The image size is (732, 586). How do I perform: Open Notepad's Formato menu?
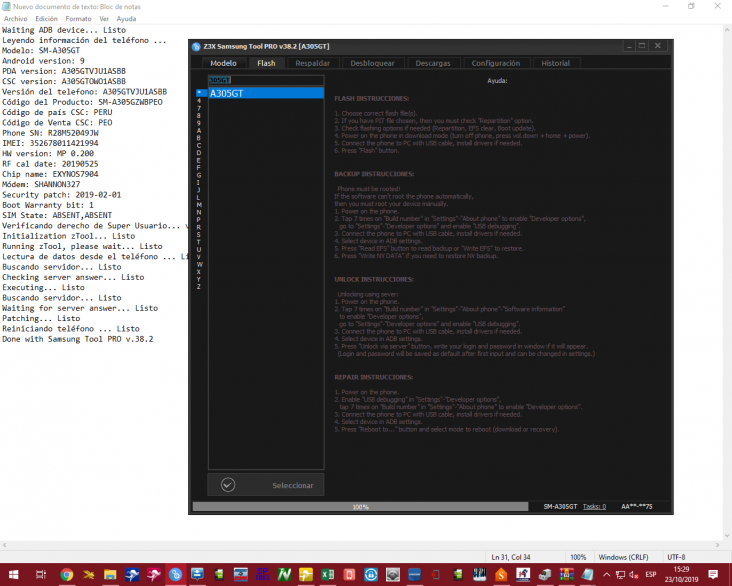[78, 19]
